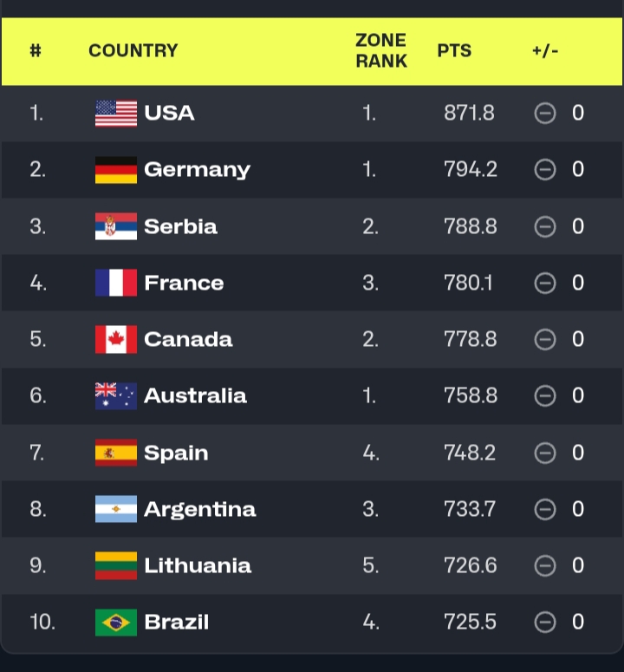624x672 pixels.
Task: Click the Canada flag icon
Action: pos(115,339)
